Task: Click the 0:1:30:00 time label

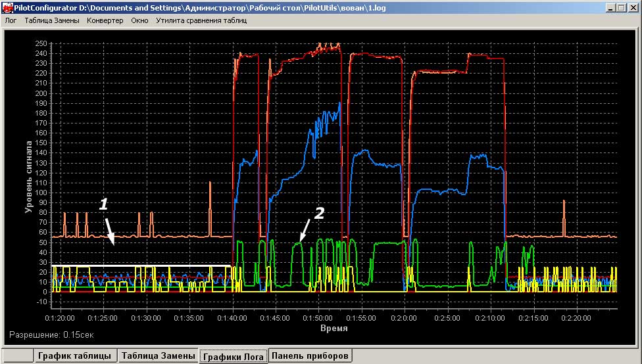Action: pos(147,318)
